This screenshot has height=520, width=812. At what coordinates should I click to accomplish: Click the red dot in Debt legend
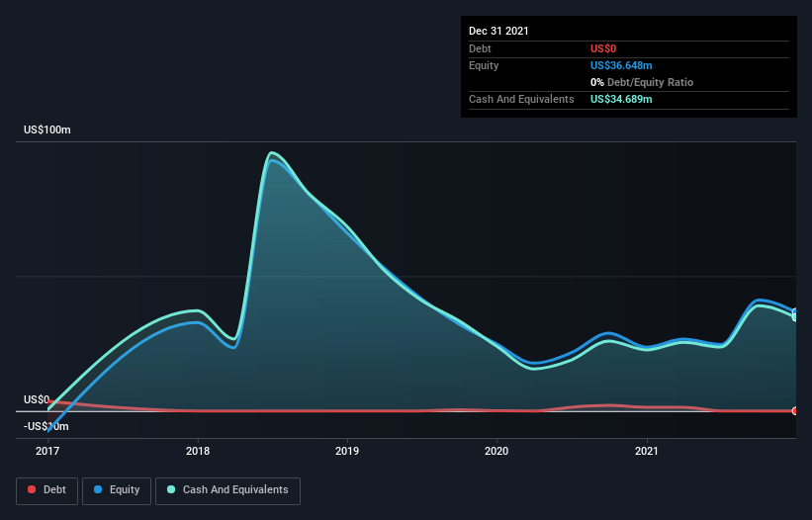click(32, 489)
